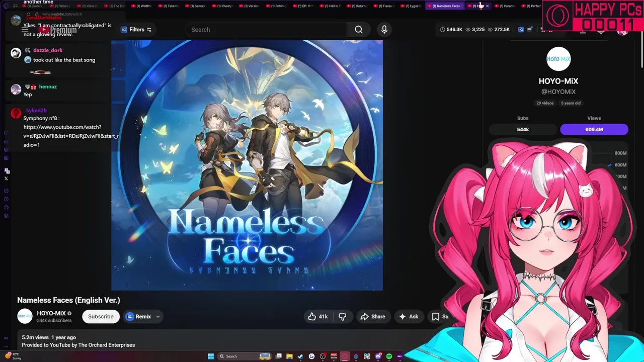The height and width of the screenshot is (362, 644).
Task: Click the video title Nameless Faces (English Ver.)
Action: point(68,300)
